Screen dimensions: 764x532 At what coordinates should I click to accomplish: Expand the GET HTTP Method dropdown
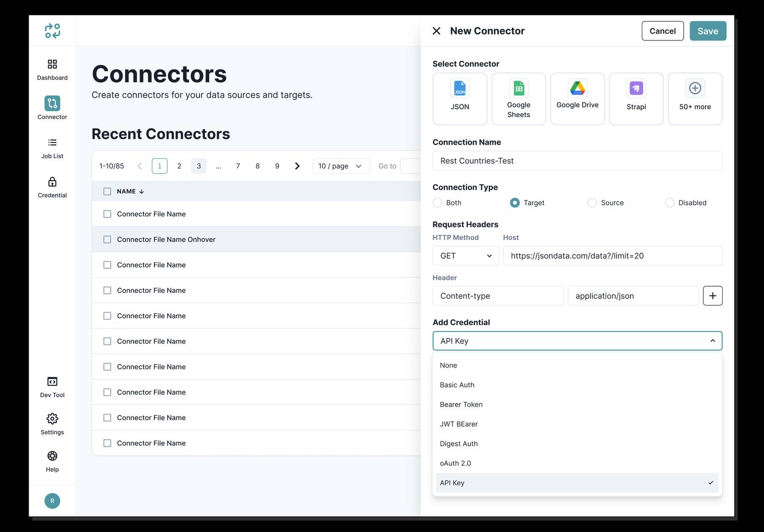(465, 256)
